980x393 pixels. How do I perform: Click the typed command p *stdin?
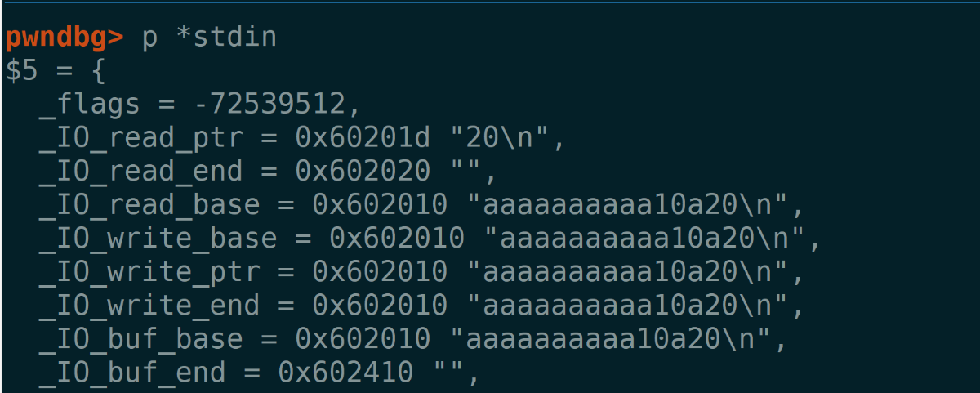[210, 38]
